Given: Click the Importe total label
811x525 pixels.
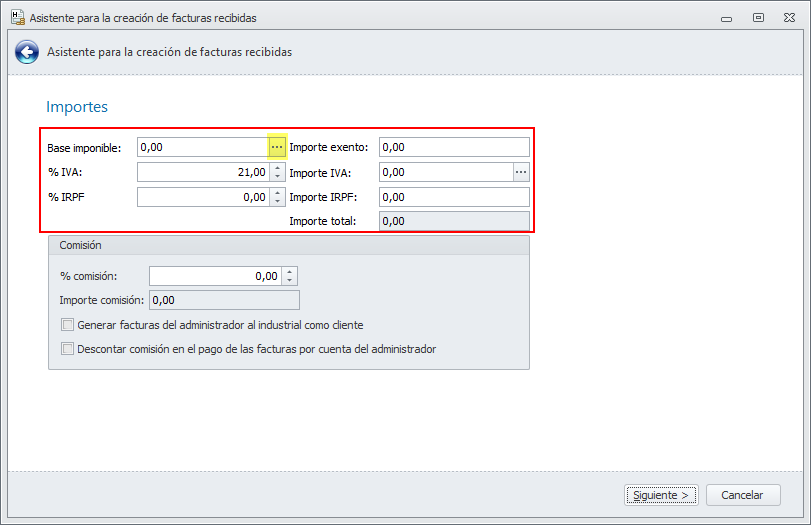Looking at the screenshot, I should 323,221.
